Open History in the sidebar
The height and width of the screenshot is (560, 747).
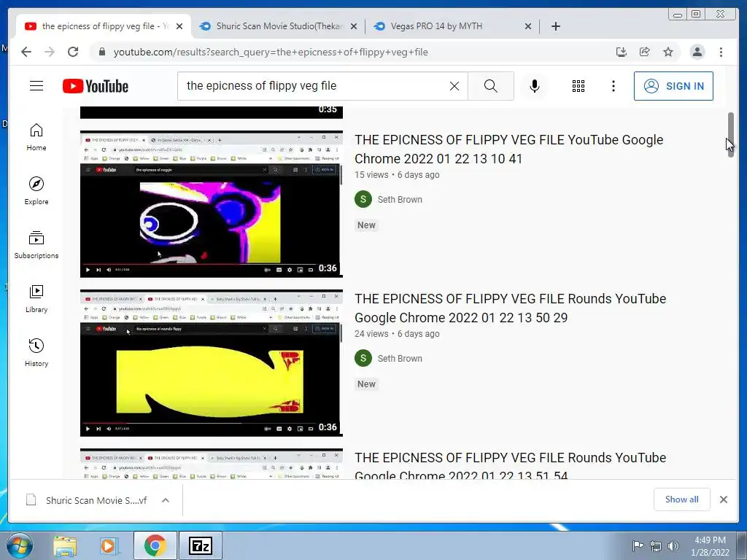pyautogui.click(x=36, y=352)
